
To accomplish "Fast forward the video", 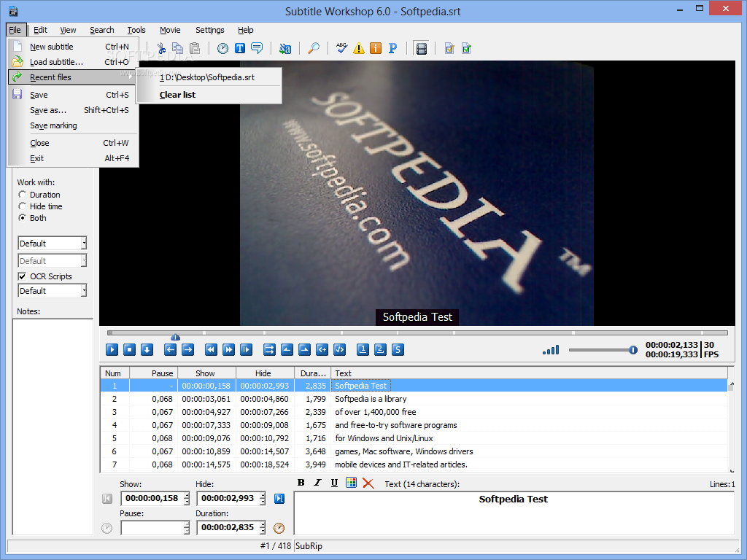I will coord(228,350).
